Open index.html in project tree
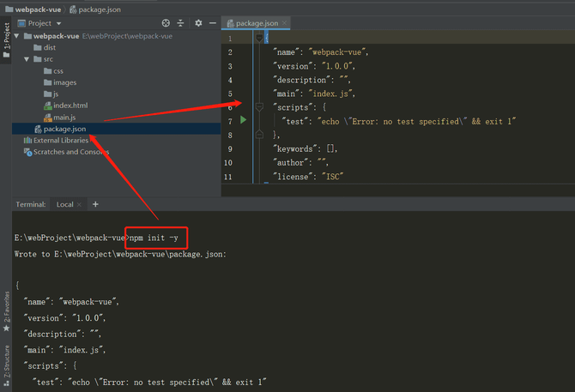 pyautogui.click(x=65, y=106)
